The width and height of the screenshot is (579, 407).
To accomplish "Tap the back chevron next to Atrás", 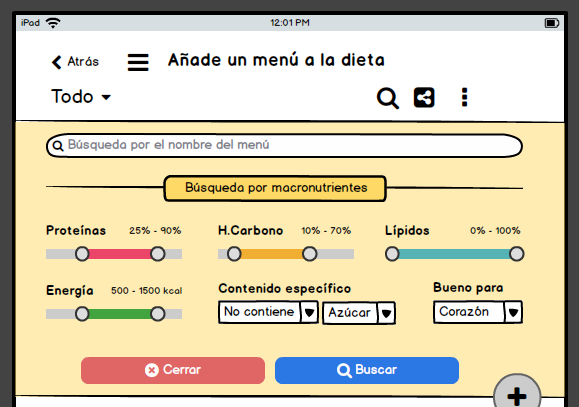I will 56,62.
